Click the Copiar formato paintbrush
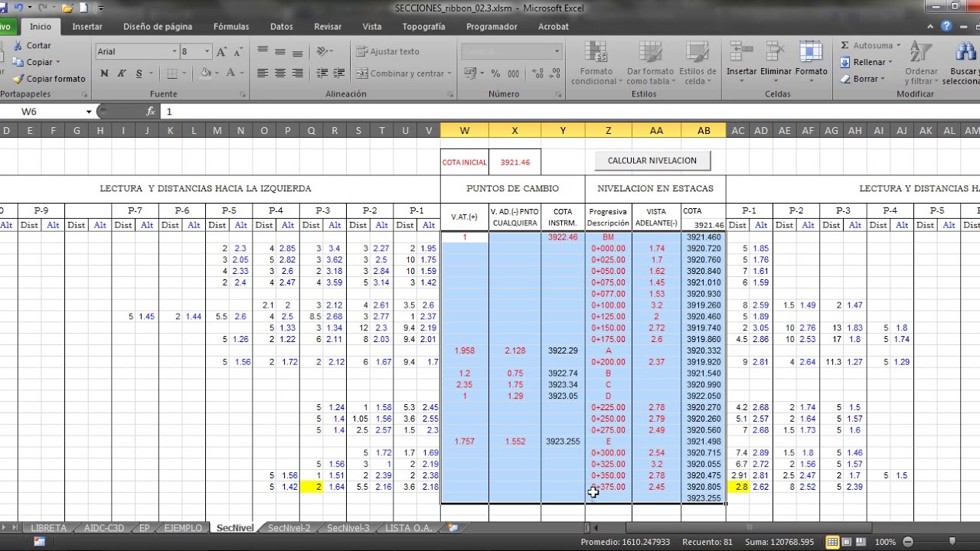The height and width of the screenshot is (551, 980). (50, 79)
